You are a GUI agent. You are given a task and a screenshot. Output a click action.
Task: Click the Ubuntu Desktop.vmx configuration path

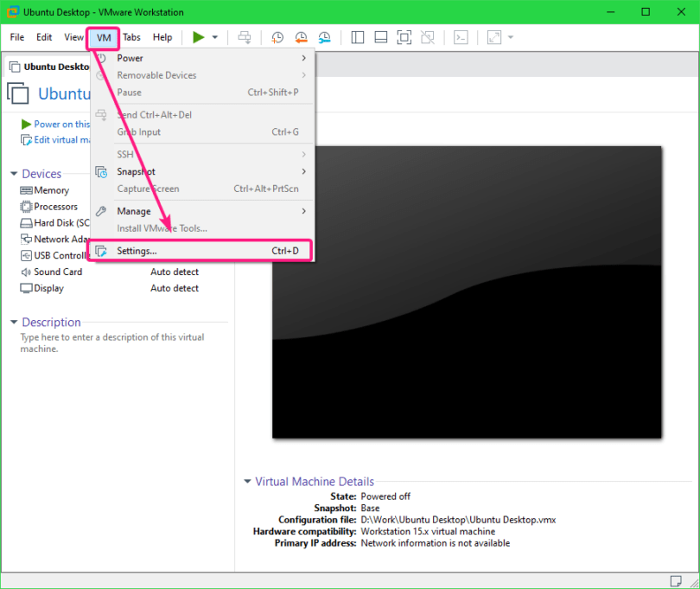tap(459, 520)
